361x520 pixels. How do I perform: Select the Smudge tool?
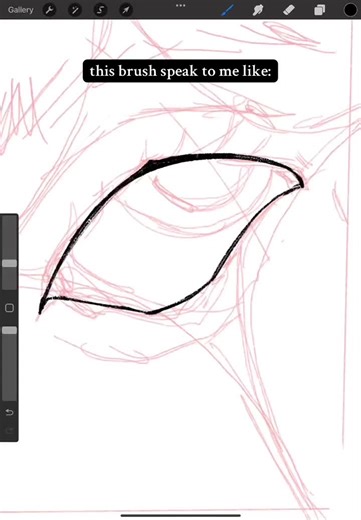pyautogui.click(x=258, y=10)
